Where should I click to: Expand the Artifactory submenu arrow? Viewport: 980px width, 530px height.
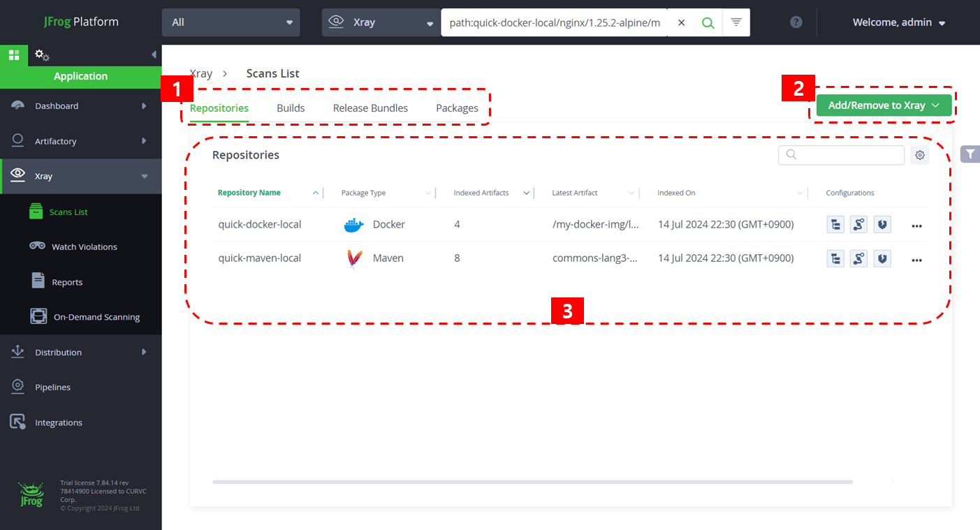pyautogui.click(x=144, y=141)
